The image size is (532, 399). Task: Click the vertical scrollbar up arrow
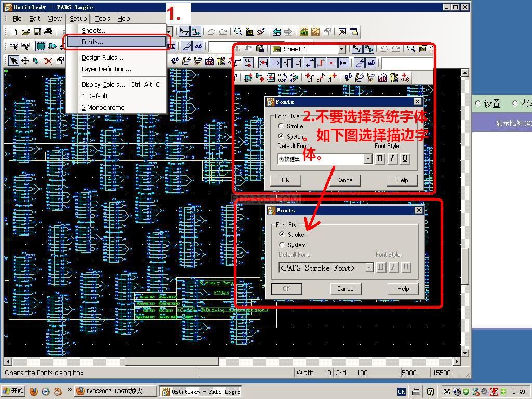[465, 72]
